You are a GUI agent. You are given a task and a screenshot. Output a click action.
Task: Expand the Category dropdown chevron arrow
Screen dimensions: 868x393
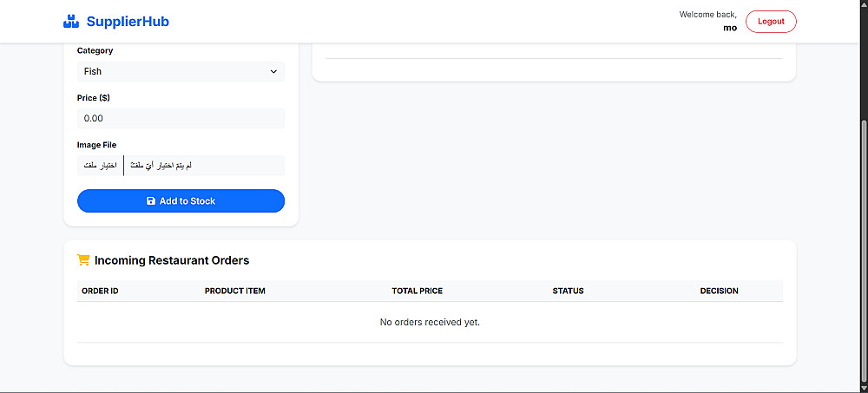click(x=273, y=72)
